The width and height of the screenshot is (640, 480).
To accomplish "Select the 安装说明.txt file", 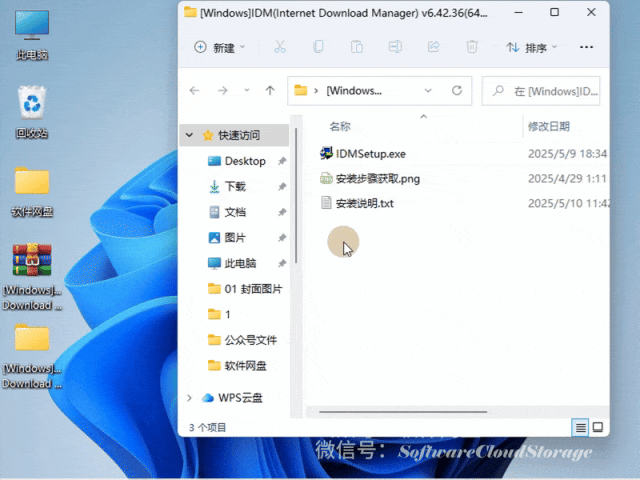I will click(364, 203).
